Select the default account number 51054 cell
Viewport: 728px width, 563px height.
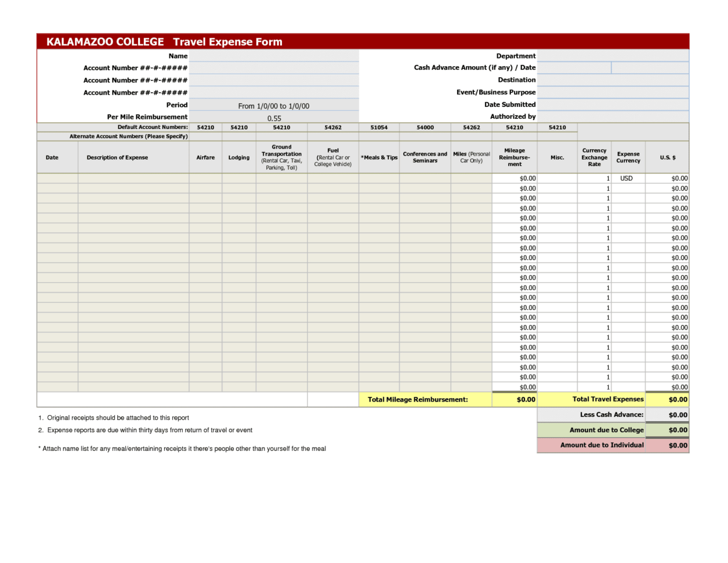point(379,127)
